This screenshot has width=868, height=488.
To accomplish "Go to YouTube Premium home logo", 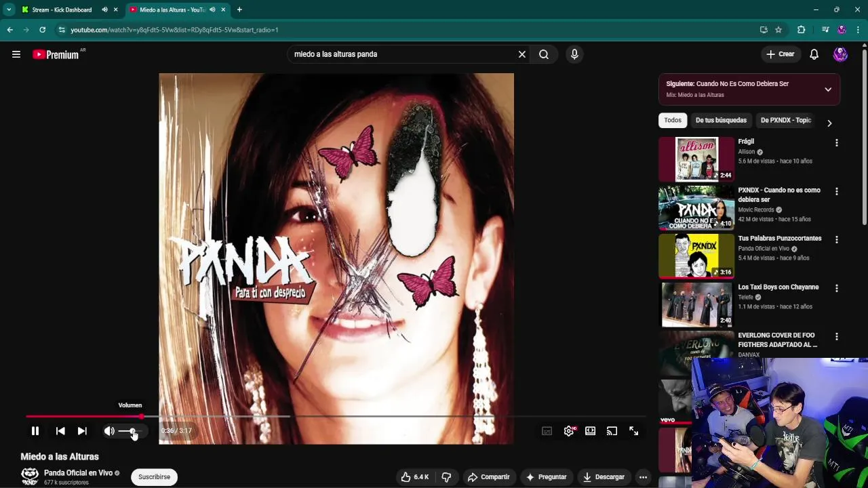I will 56,55.
